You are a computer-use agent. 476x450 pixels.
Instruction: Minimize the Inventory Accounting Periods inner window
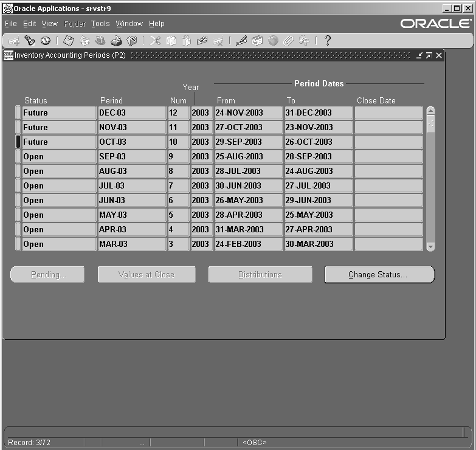419,55
